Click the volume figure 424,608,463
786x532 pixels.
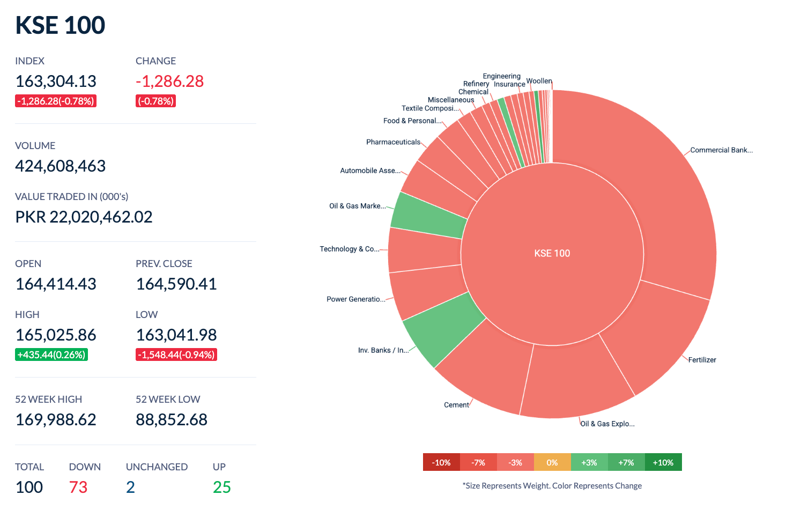click(x=60, y=166)
